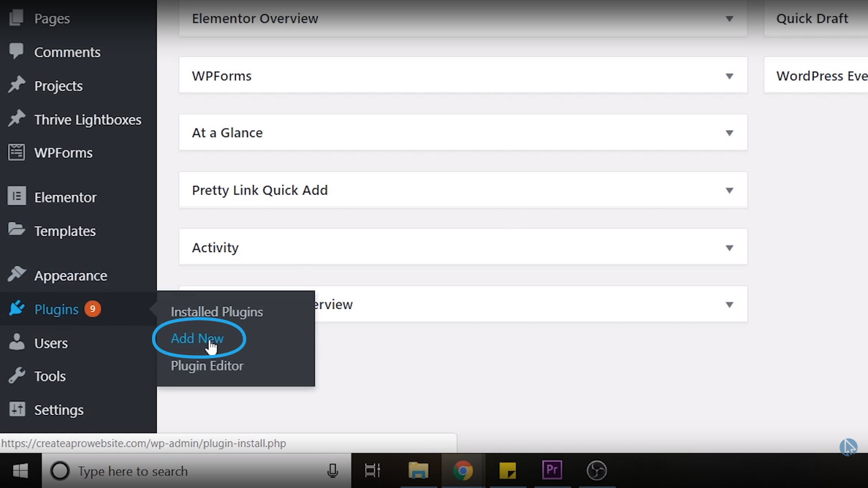
Task: Click inside the Type here to search box
Action: point(196,471)
